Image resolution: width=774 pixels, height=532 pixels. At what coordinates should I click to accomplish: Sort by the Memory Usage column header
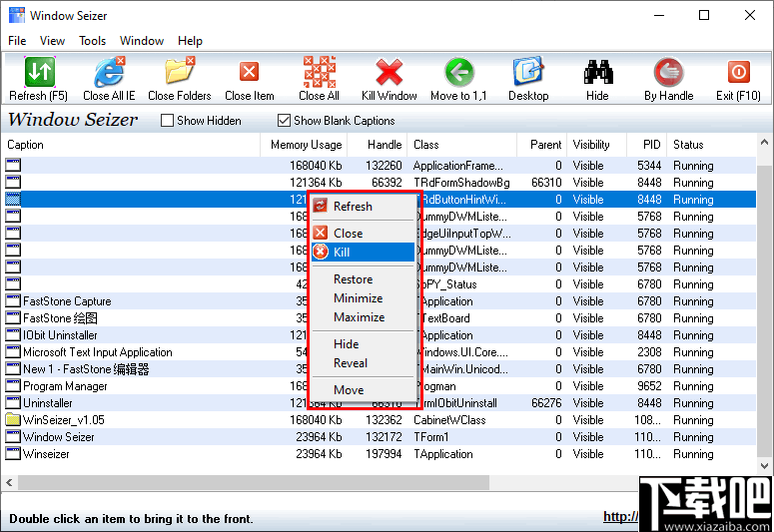304,145
